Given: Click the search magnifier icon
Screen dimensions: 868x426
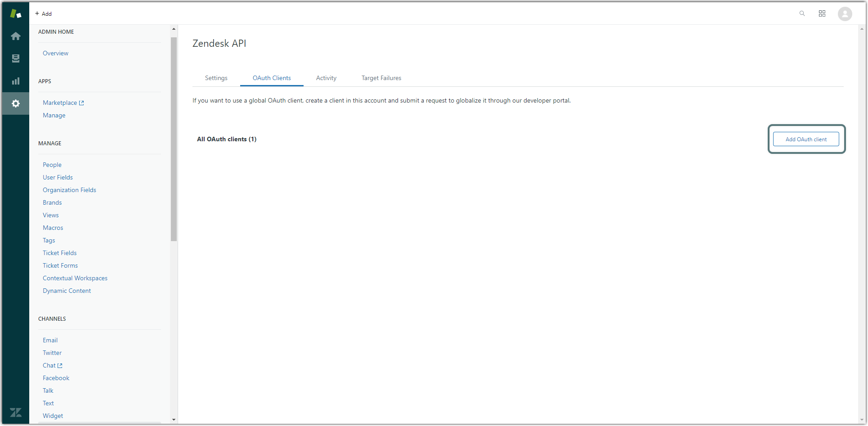Looking at the screenshot, I should pos(802,13).
